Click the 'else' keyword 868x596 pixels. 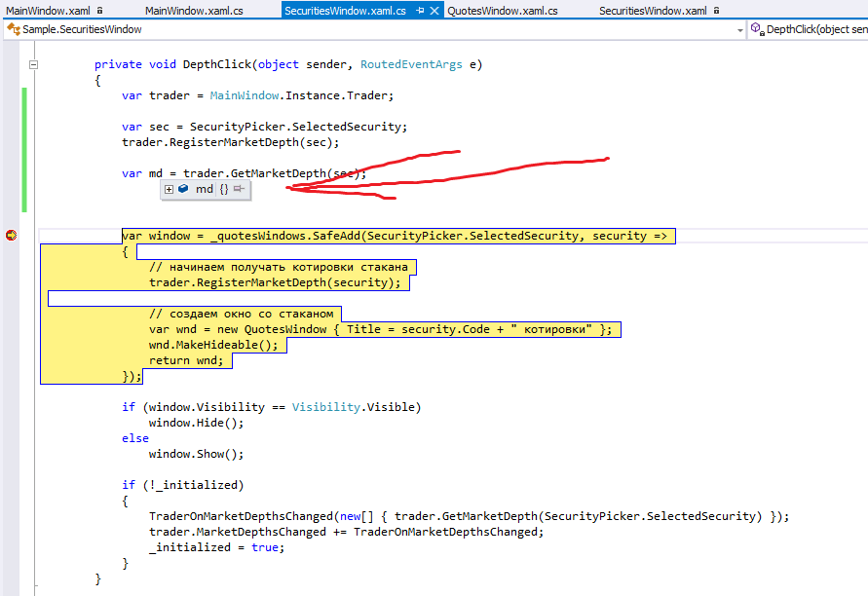135,438
